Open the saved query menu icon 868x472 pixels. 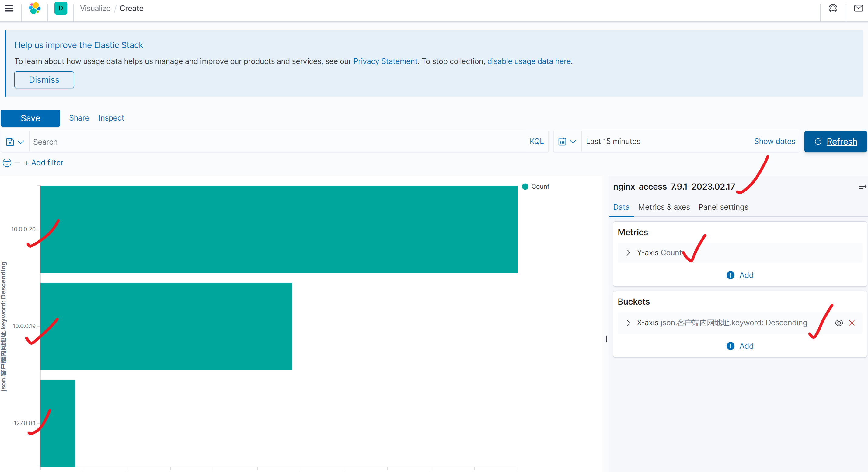(15, 142)
